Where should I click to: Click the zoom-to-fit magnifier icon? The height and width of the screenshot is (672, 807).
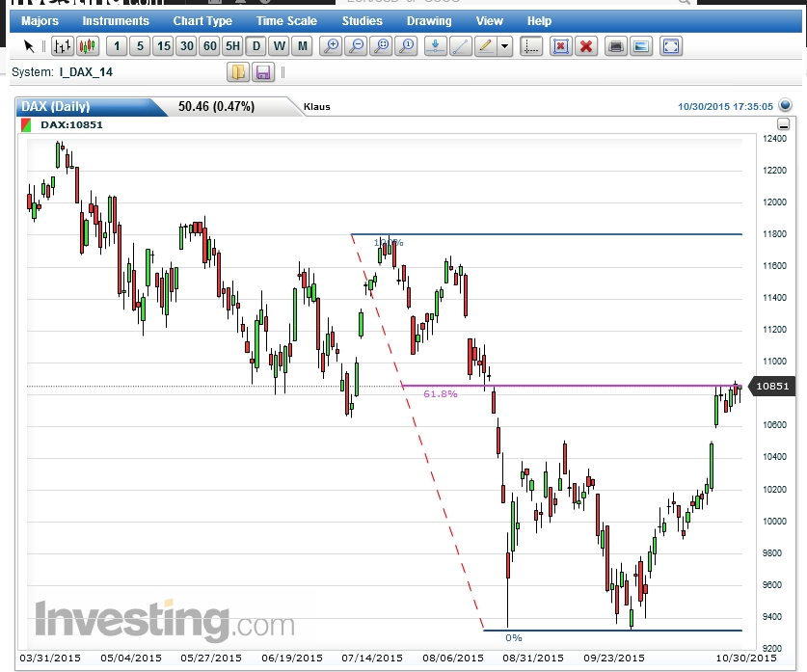pos(382,46)
